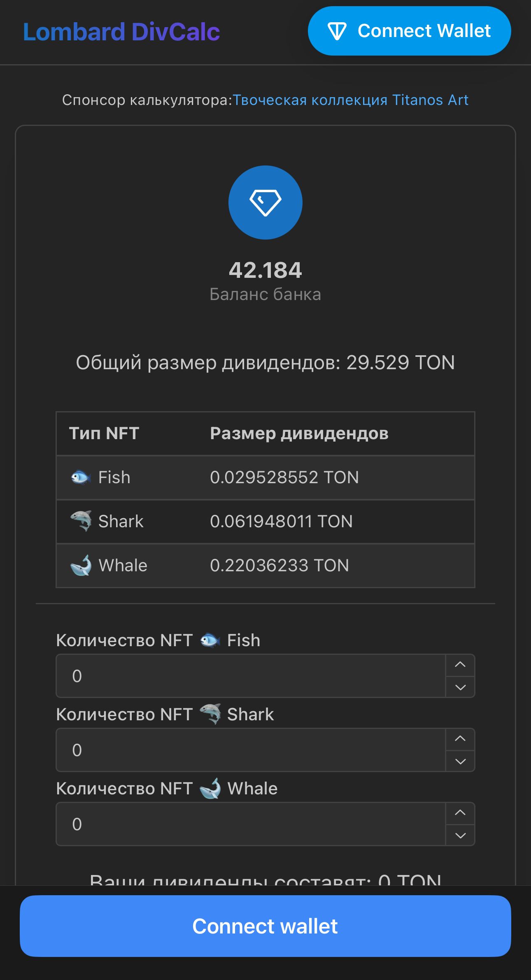
Task: Click the Lombard DivCalc title
Action: [122, 31]
